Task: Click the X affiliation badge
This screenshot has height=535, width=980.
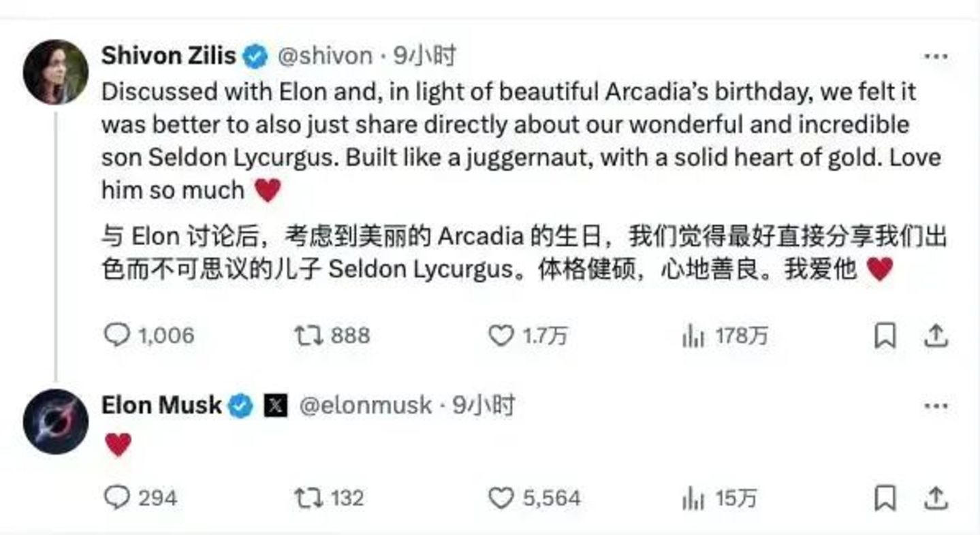Action: coord(275,406)
